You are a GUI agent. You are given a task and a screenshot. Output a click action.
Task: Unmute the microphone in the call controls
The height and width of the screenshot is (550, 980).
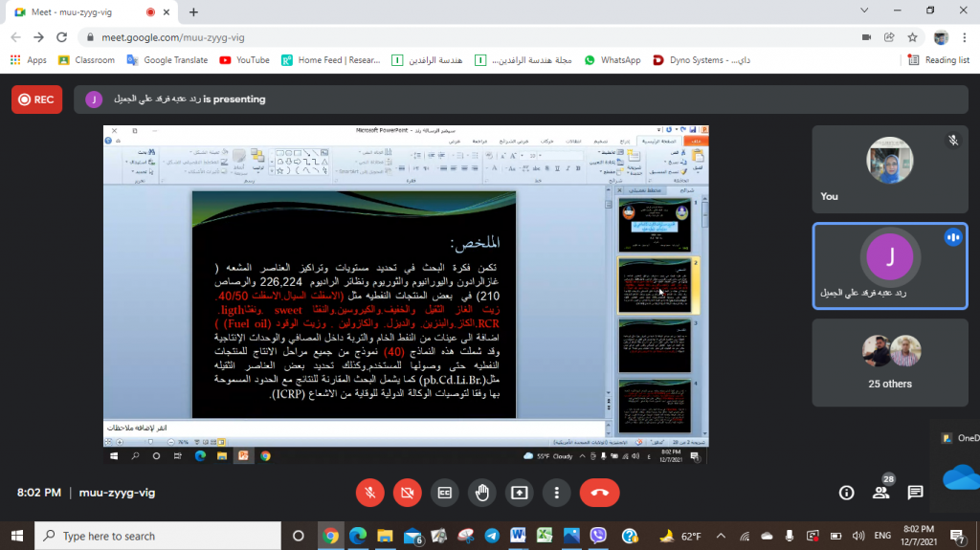[x=369, y=493]
